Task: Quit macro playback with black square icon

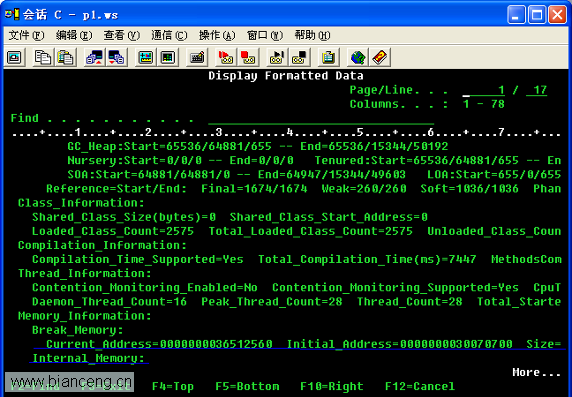Action: pos(299,57)
